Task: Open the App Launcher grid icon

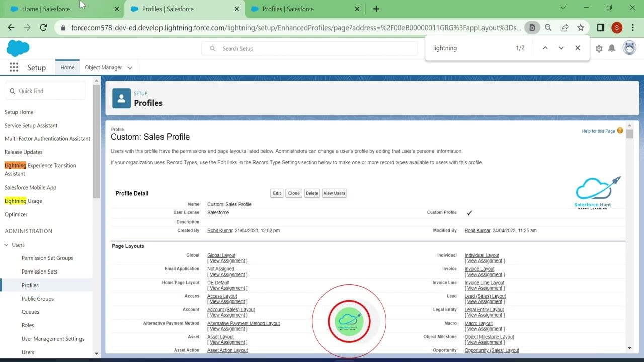Action: pyautogui.click(x=14, y=67)
